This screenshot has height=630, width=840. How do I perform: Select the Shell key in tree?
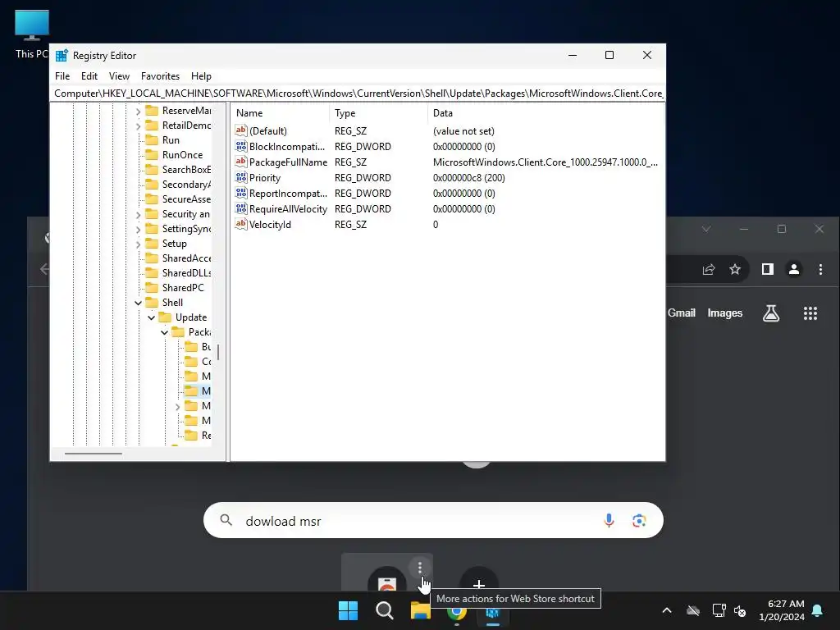172,303
